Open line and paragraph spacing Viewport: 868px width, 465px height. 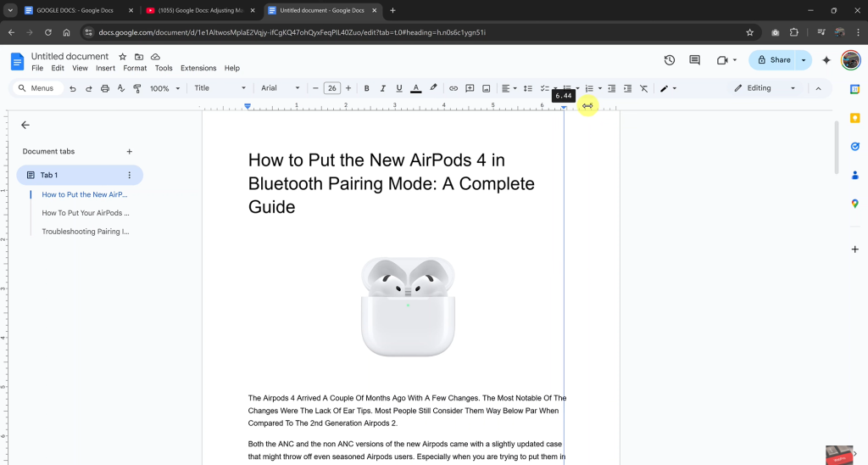click(x=528, y=89)
